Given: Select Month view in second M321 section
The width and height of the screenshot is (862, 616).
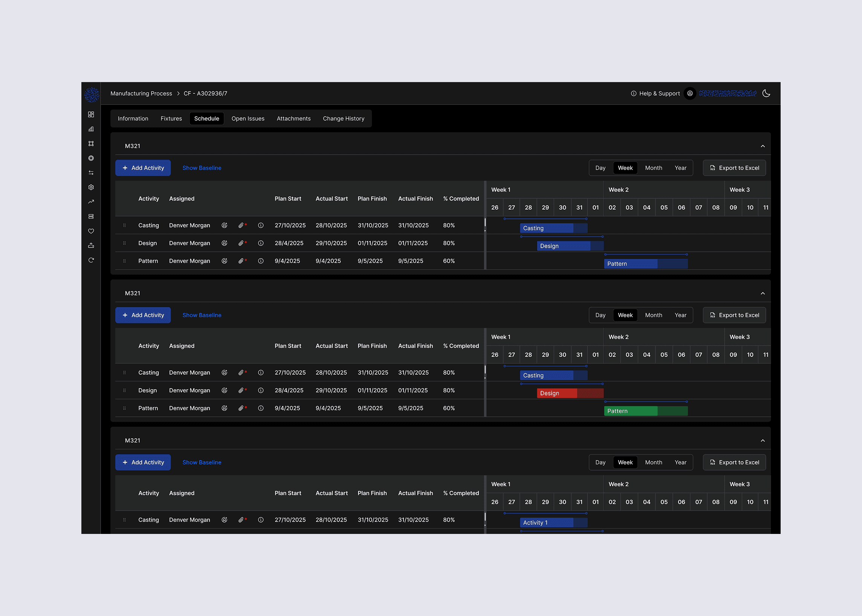Looking at the screenshot, I should 653,315.
